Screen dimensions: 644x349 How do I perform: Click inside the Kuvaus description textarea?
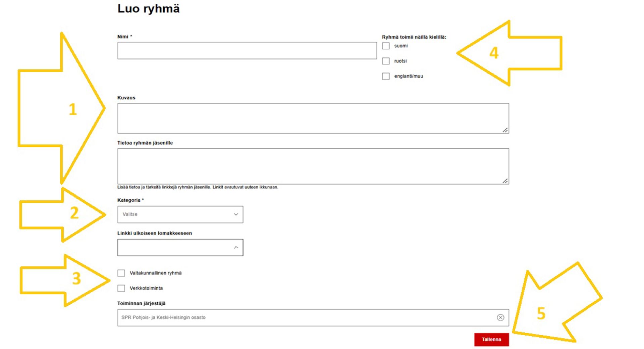[x=313, y=118]
